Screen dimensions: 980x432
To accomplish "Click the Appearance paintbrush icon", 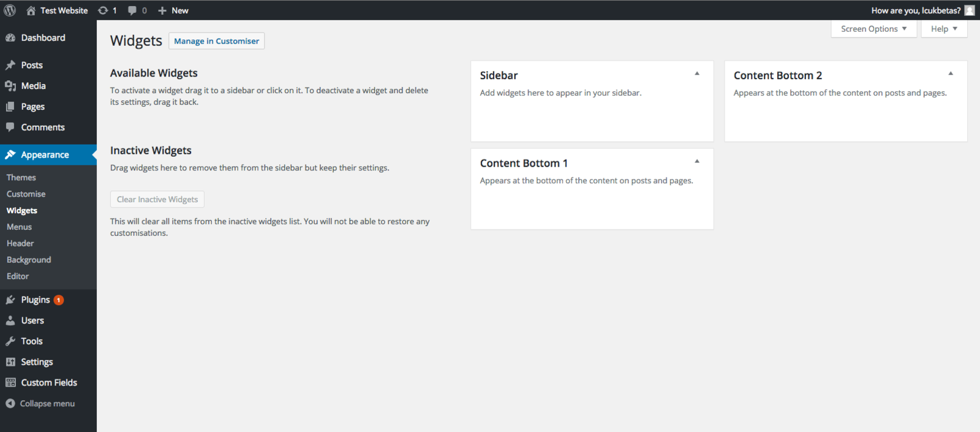I will click(x=10, y=155).
